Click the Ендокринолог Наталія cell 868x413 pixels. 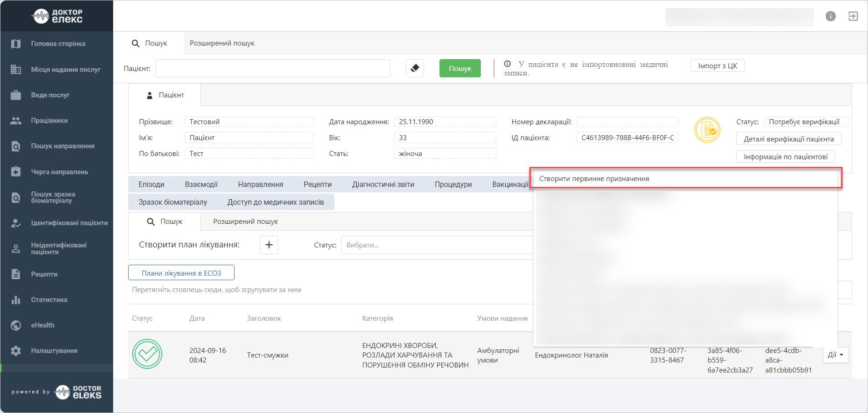(571, 355)
